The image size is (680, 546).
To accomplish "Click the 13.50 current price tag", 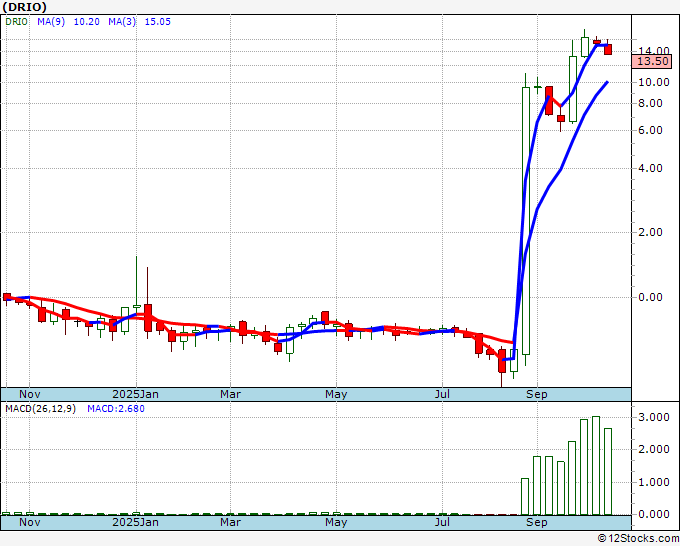I will click(x=652, y=61).
